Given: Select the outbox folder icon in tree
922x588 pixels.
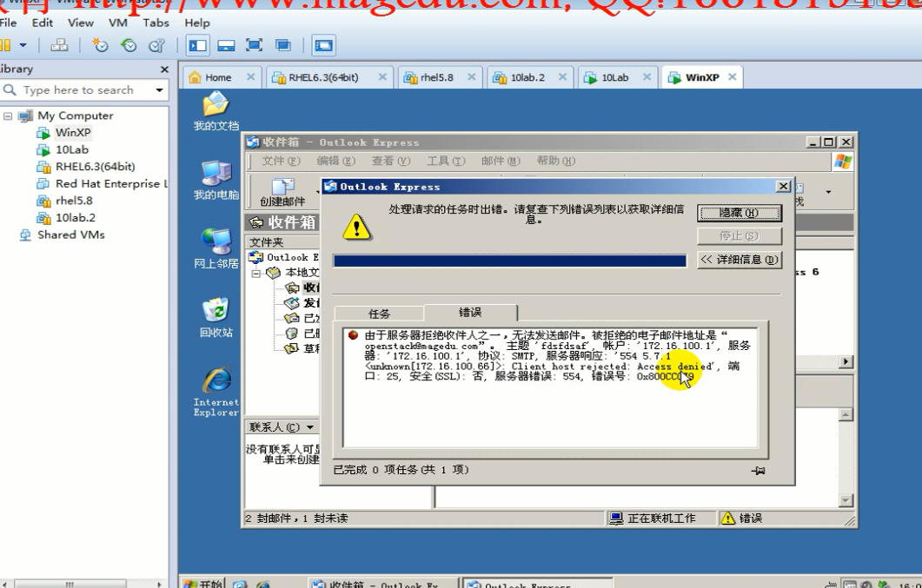Looking at the screenshot, I should pos(292,303).
